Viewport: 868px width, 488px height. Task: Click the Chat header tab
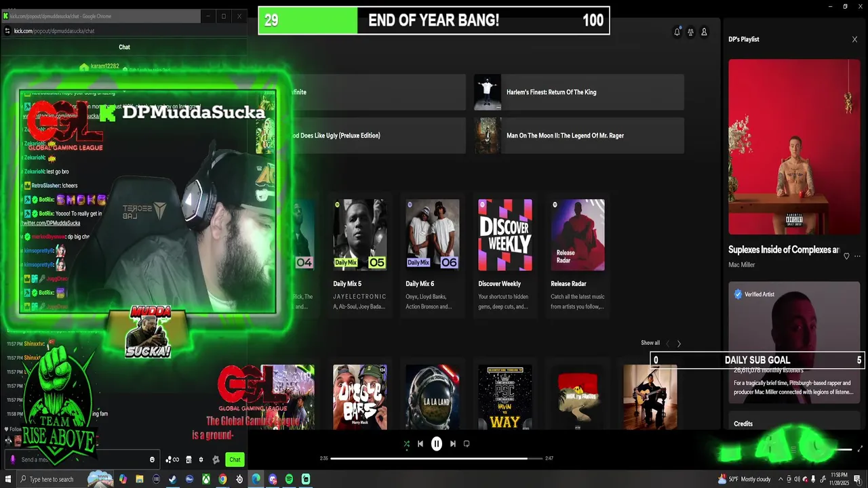124,47
